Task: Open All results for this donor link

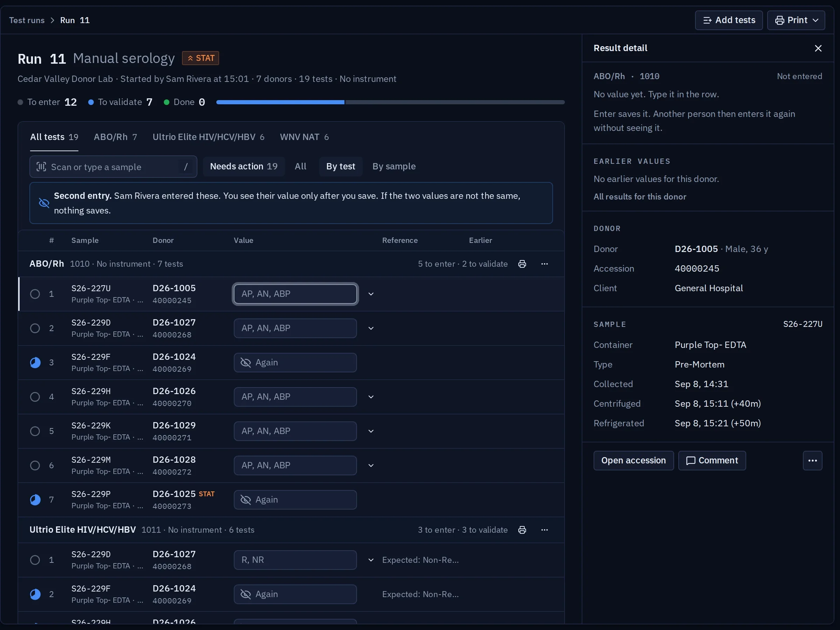Action: click(x=639, y=197)
